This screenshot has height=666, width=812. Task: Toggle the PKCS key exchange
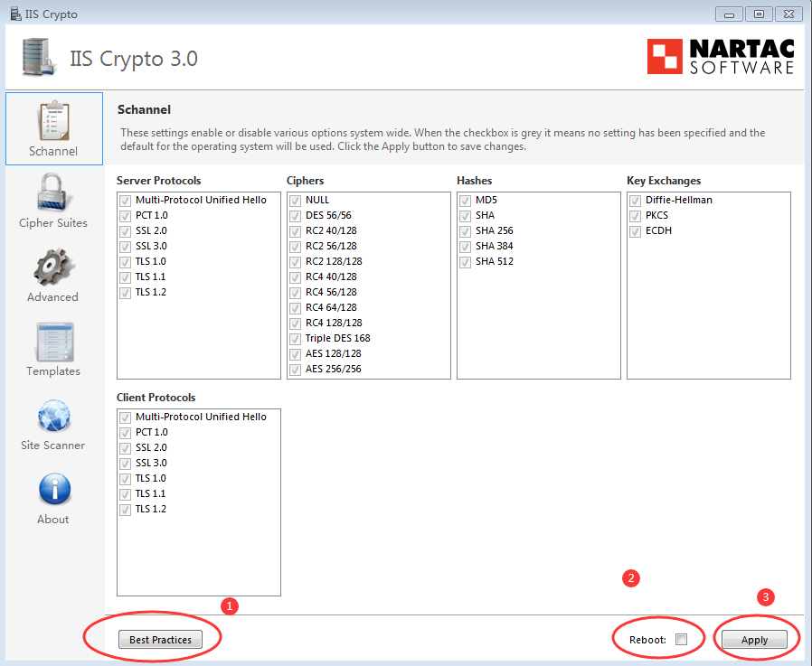(x=635, y=216)
